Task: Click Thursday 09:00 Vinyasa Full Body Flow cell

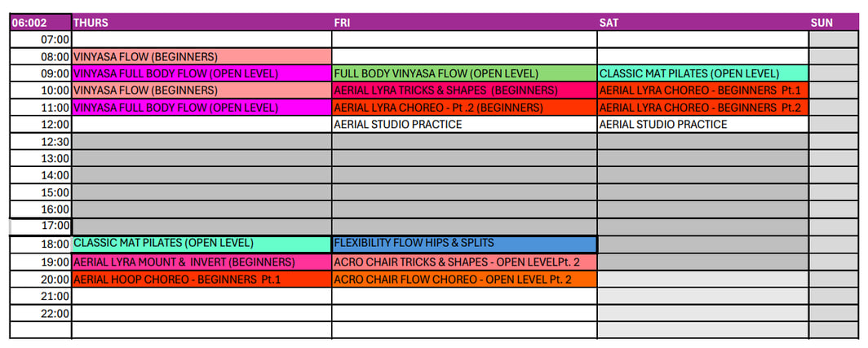Action: click(201, 73)
